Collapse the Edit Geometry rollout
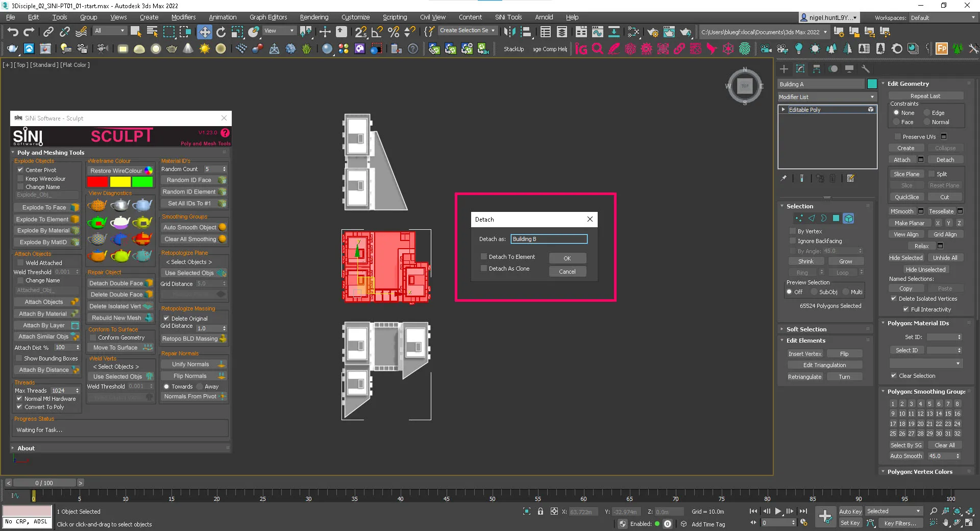This screenshot has width=980, height=531. click(x=908, y=84)
